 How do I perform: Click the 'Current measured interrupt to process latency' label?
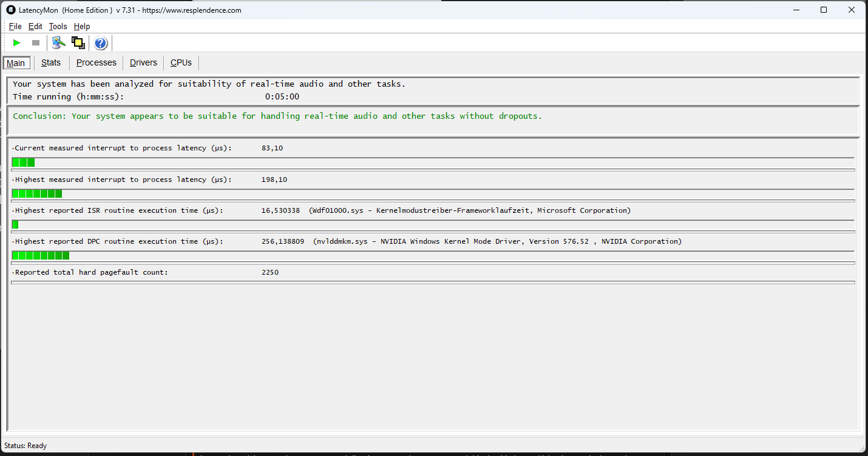point(122,148)
